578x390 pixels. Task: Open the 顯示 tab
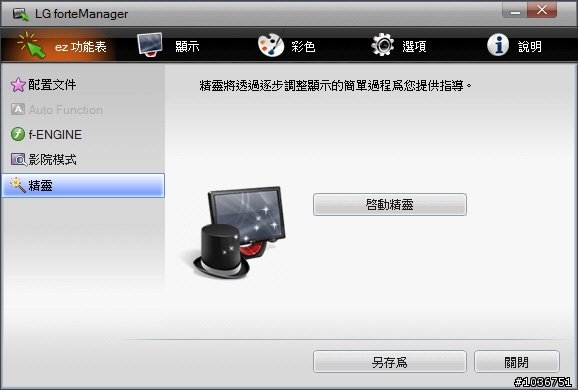(x=169, y=46)
